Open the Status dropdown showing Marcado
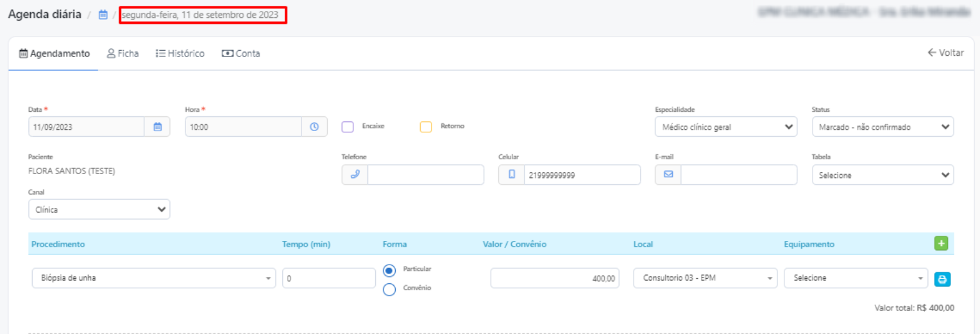Viewport: 980px width, 334px height. (883, 127)
